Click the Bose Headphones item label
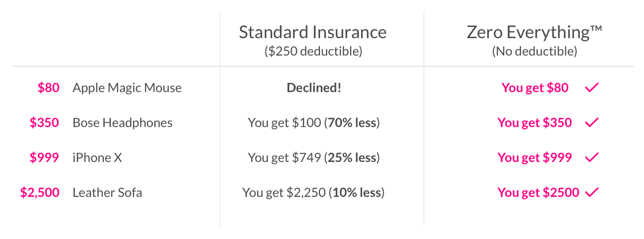 pyautogui.click(x=122, y=123)
